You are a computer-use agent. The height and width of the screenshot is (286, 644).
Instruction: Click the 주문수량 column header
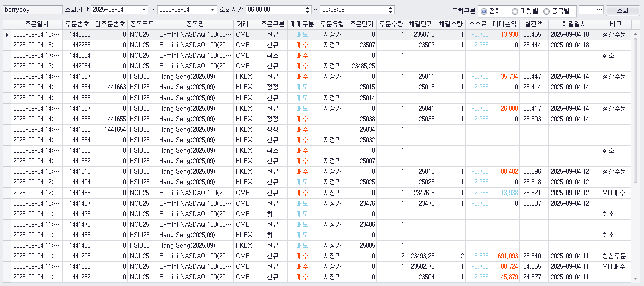click(x=391, y=24)
